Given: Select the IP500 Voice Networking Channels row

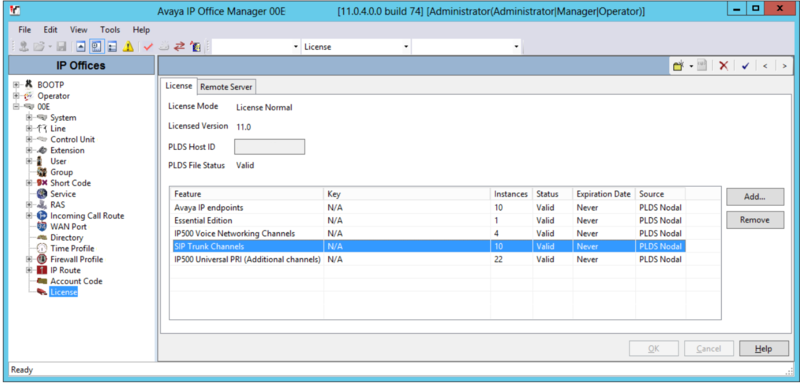Looking at the screenshot, I should click(x=428, y=234).
